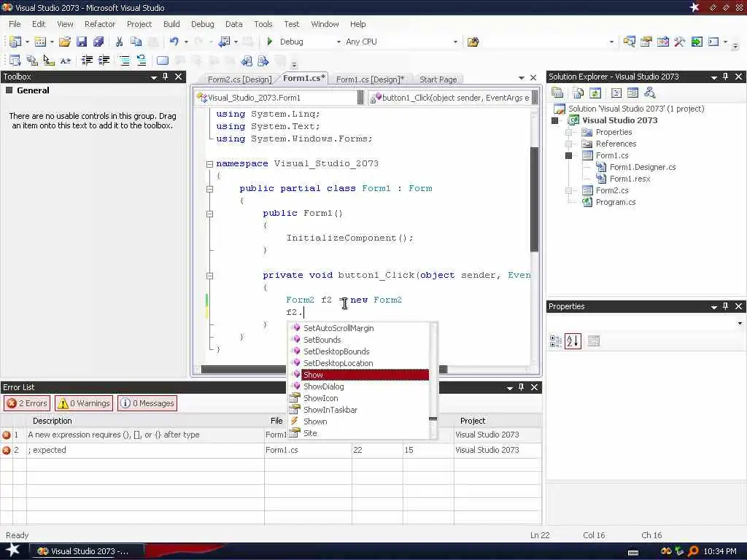Toggle the 0 Warnings filter button
The height and width of the screenshot is (560, 747).
[x=84, y=403]
